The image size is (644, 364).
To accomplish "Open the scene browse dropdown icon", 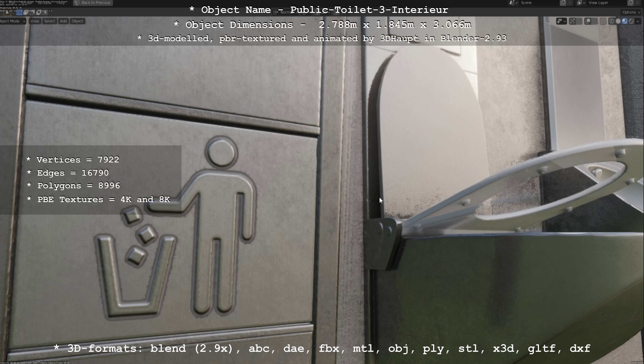I will click(x=514, y=3).
